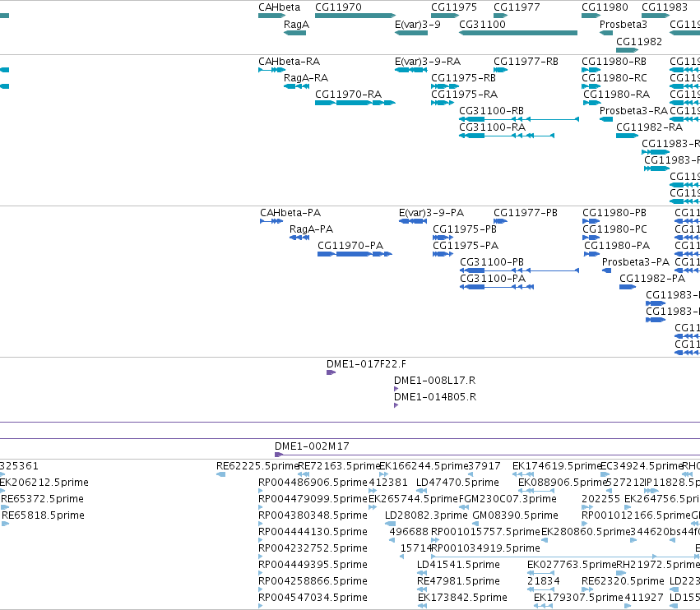Click the E(var)3-9 gene arrow
Viewport: 700px width, 610px height.
point(411,33)
